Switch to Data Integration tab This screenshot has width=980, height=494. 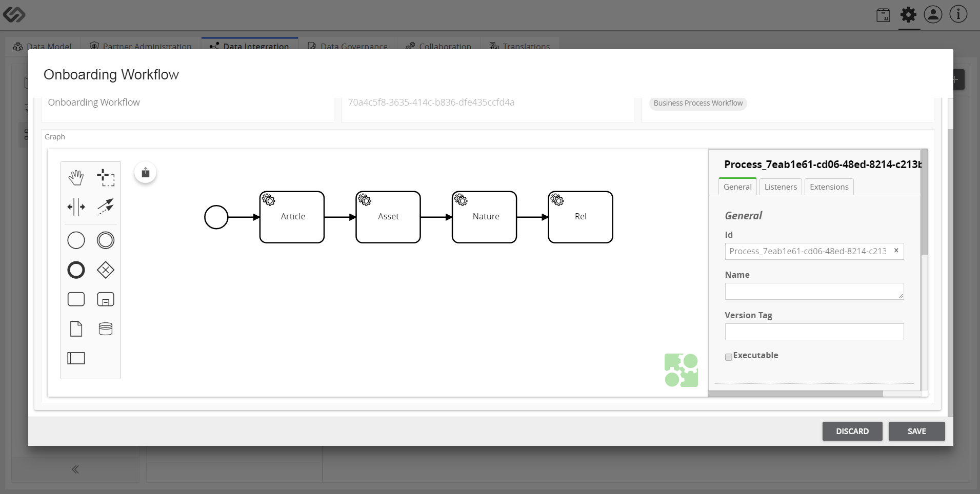(x=250, y=44)
